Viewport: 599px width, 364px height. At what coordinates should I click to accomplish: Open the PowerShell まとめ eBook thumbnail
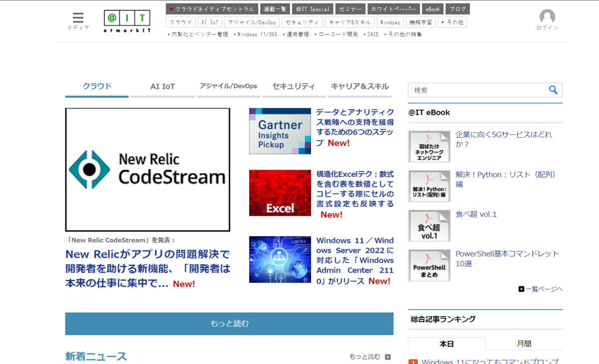coord(429,265)
